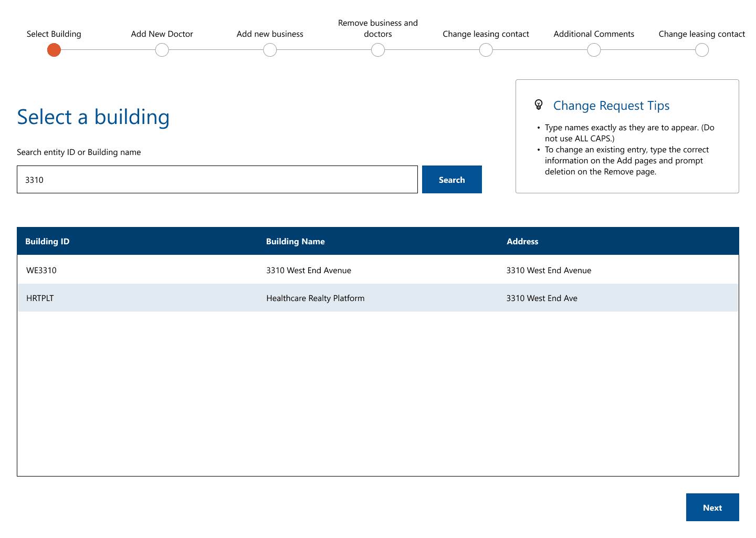Image resolution: width=756 pixels, height=538 pixels.
Task: Select building ID WE3310
Action: pos(41,271)
